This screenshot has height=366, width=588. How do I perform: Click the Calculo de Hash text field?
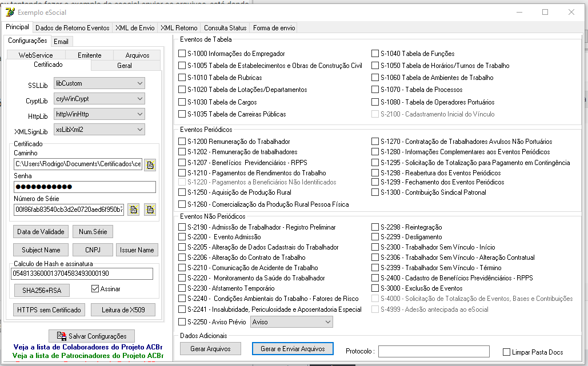pyautogui.click(x=82, y=274)
